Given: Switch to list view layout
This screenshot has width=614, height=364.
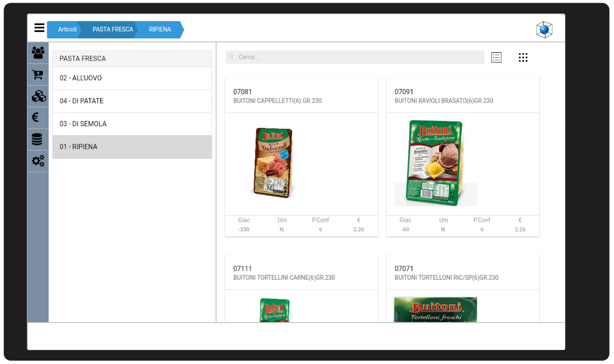Looking at the screenshot, I should tap(496, 57).
